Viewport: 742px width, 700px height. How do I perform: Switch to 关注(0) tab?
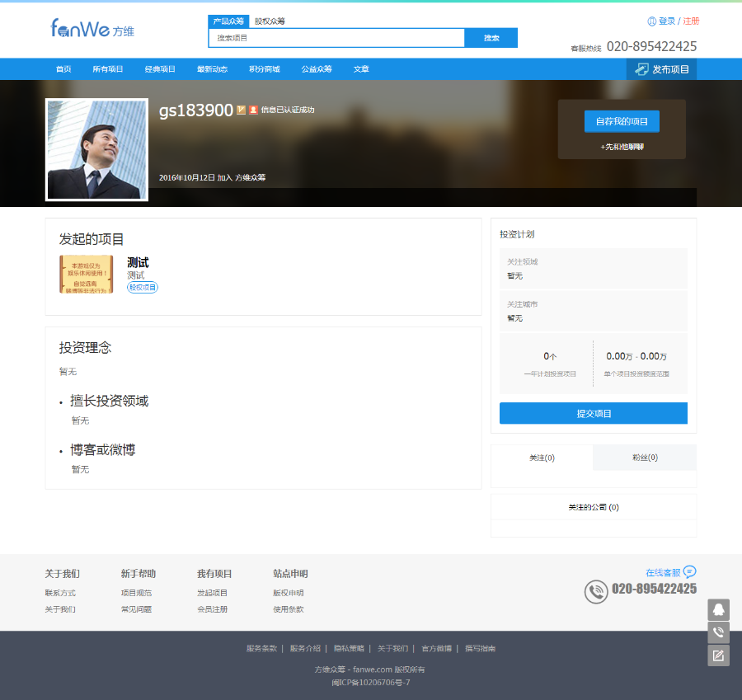tap(542, 458)
